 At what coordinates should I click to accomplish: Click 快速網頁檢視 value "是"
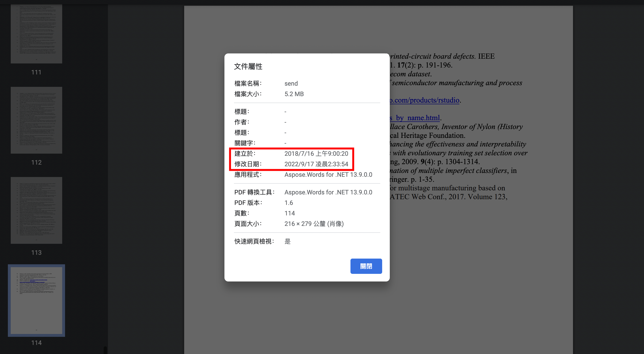[x=288, y=241]
